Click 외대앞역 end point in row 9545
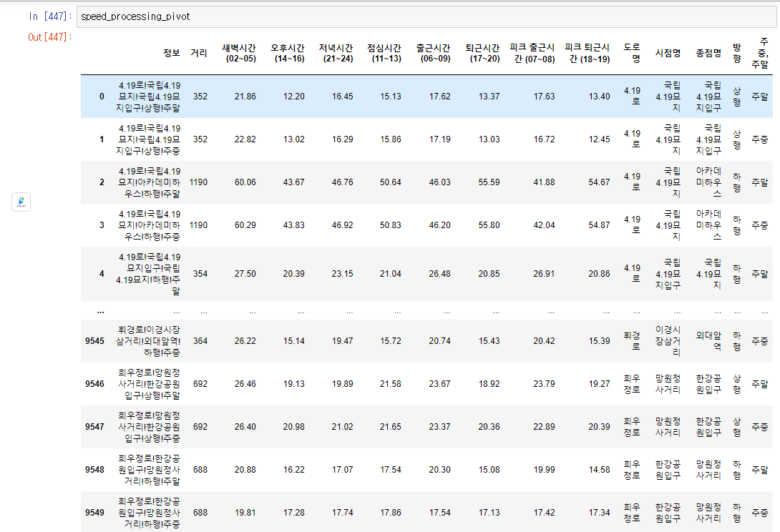This screenshot has width=780, height=532. pyautogui.click(x=709, y=340)
